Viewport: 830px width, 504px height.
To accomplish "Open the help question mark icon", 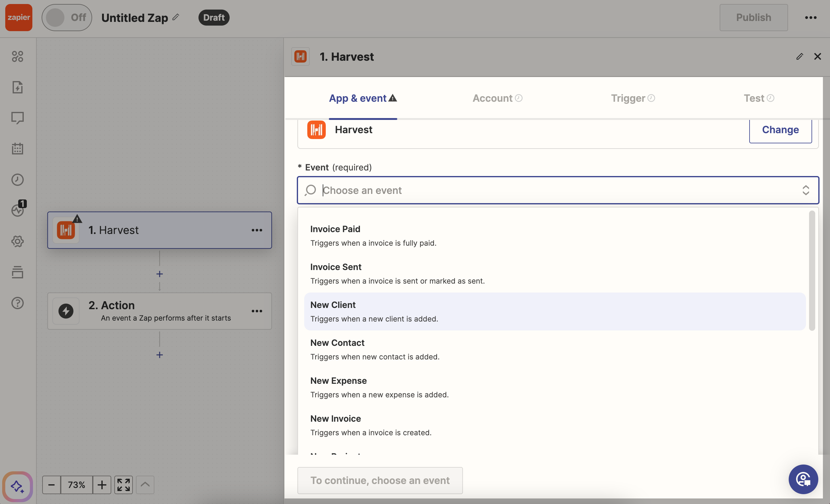I will [x=18, y=303].
